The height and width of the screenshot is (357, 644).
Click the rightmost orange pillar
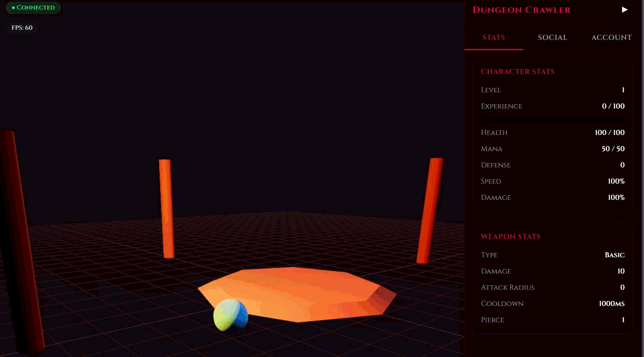click(430, 210)
